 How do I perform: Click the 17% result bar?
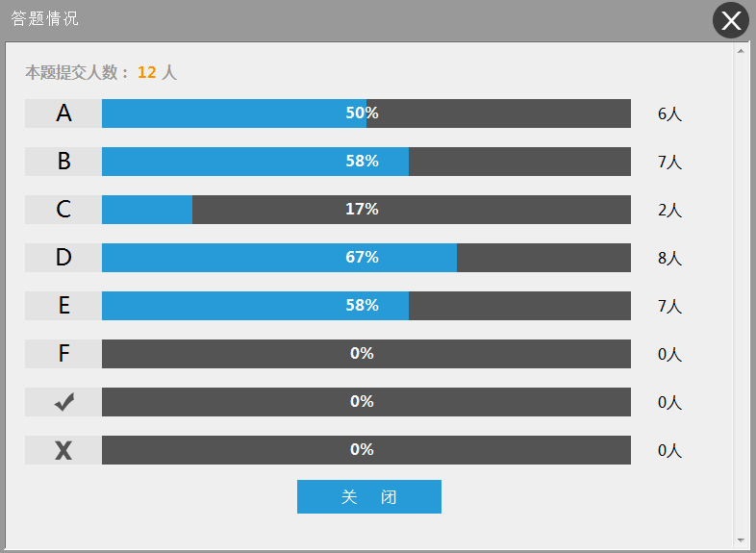coord(365,210)
